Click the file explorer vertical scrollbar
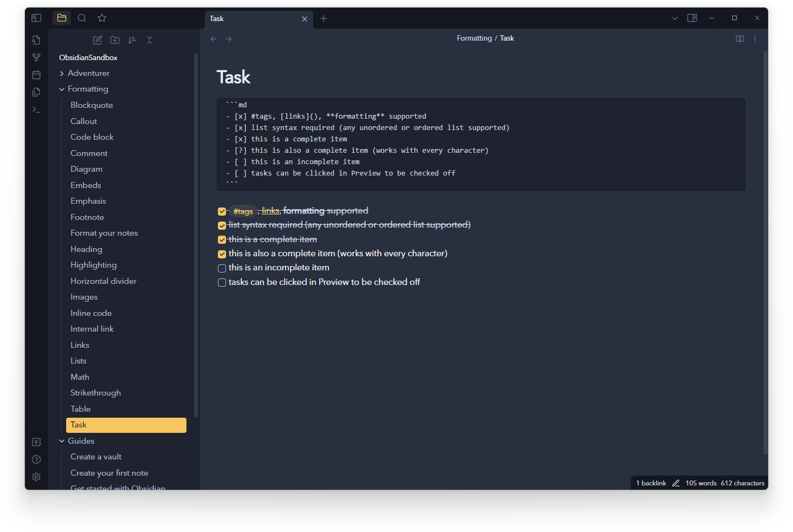The width and height of the screenshot is (793, 532). [x=196, y=235]
